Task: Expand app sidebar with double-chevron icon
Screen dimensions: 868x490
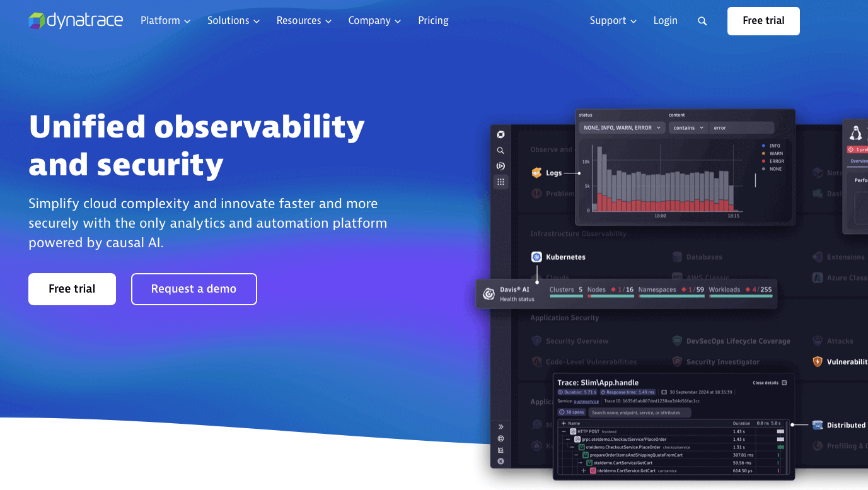Action: (x=501, y=427)
